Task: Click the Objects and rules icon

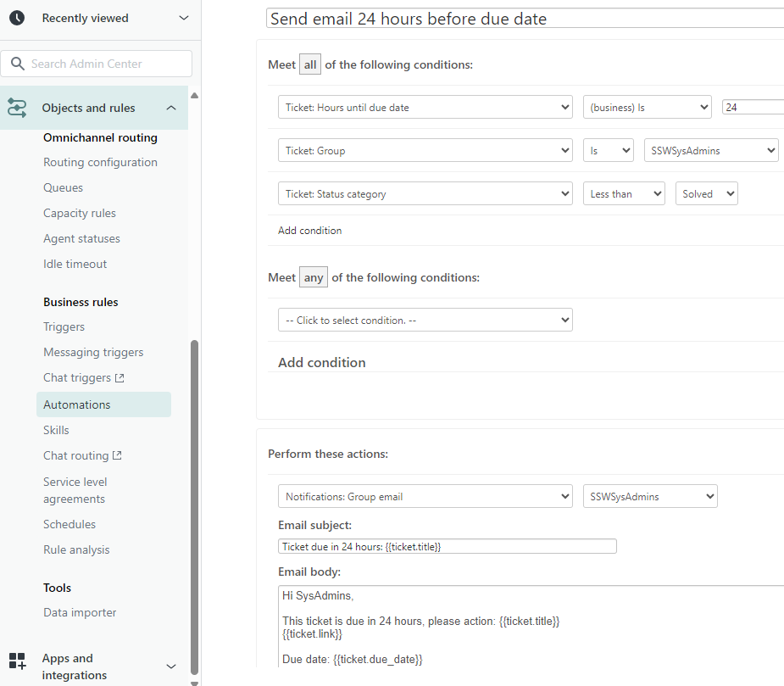Action: coord(17,108)
